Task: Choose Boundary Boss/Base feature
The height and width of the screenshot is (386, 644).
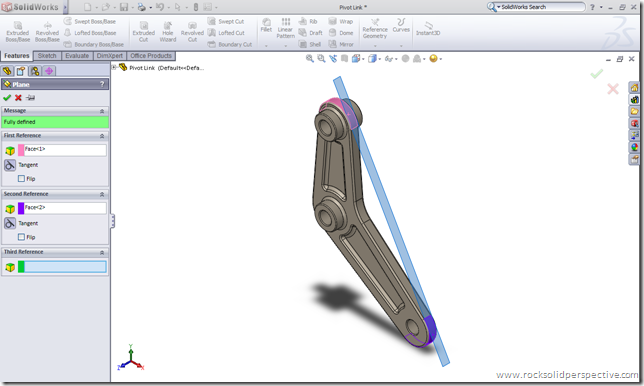Action: (94, 44)
